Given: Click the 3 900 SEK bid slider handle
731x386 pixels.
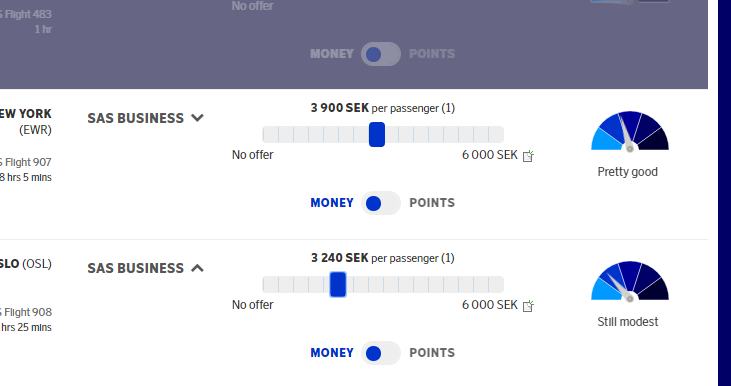Looking at the screenshot, I should pyautogui.click(x=377, y=135).
